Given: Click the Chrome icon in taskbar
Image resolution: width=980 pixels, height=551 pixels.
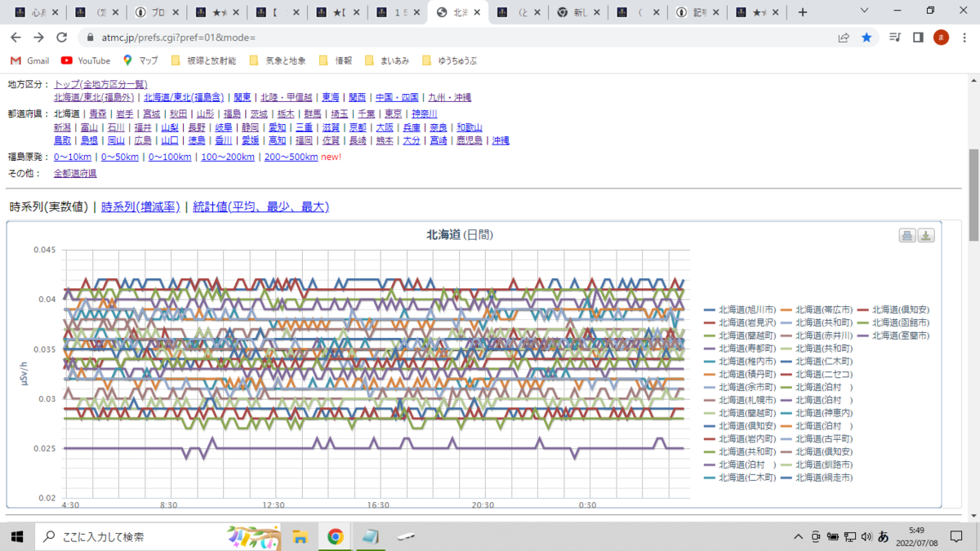Looking at the screenshot, I should [x=335, y=536].
